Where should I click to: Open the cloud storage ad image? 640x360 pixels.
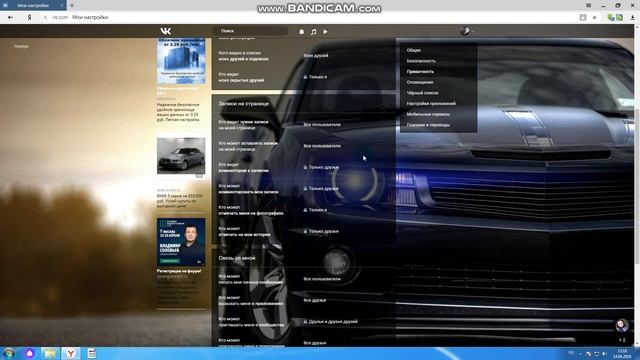click(x=181, y=61)
